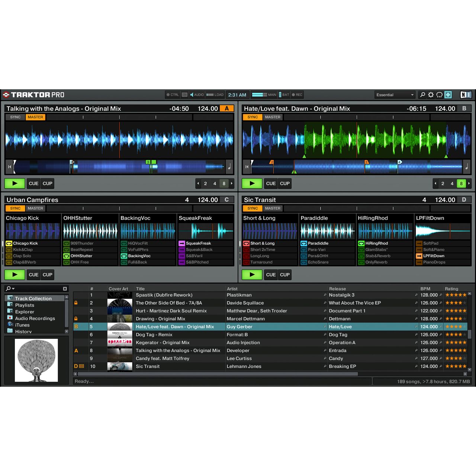Select Explorer in browser tree
Image resolution: width=476 pixels, height=476 pixels.
point(25,312)
